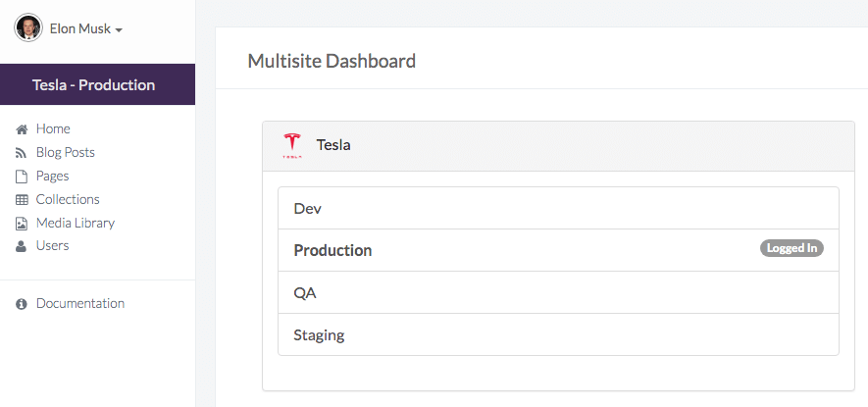Viewport: 868px width, 407px height.
Task: Click the dropdown caret beside the user name
Action: [119, 30]
